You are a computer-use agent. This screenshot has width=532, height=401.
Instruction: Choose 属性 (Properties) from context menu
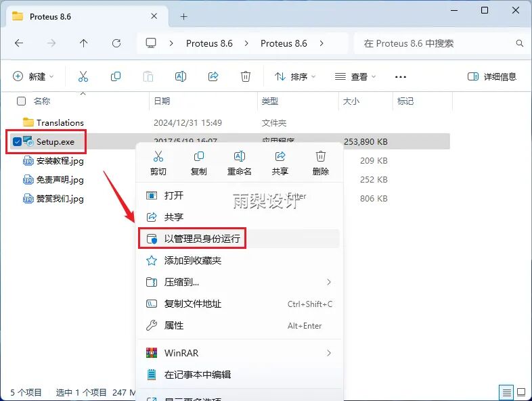click(174, 325)
